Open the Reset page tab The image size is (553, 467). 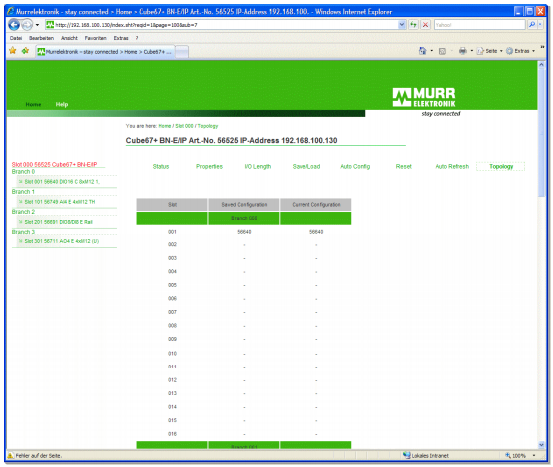click(403, 166)
